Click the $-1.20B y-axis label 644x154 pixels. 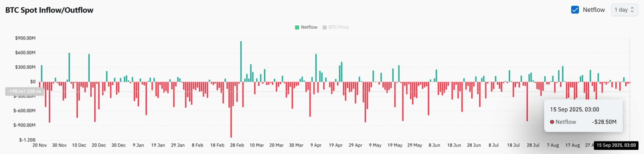(x=27, y=140)
